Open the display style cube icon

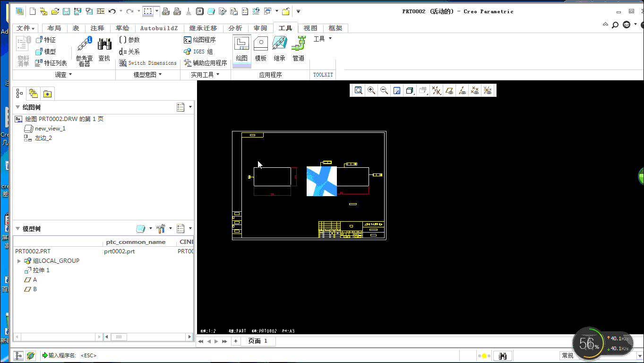tap(410, 90)
